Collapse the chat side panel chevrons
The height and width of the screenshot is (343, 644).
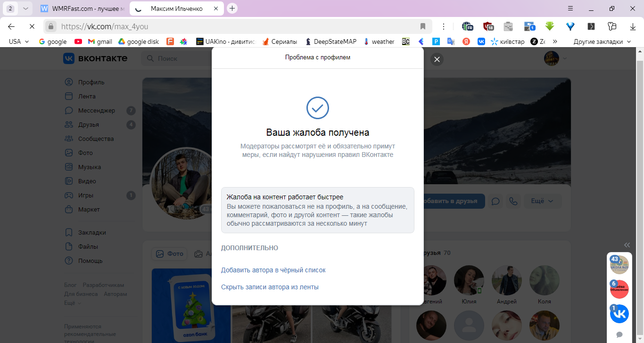click(x=627, y=245)
